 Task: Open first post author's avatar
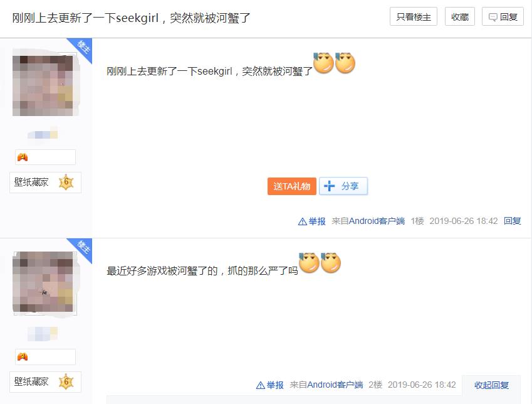click(43, 85)
